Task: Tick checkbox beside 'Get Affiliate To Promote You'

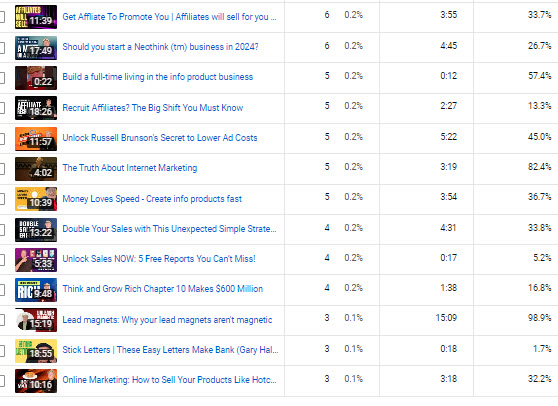Action: click(x=1, y=17)
